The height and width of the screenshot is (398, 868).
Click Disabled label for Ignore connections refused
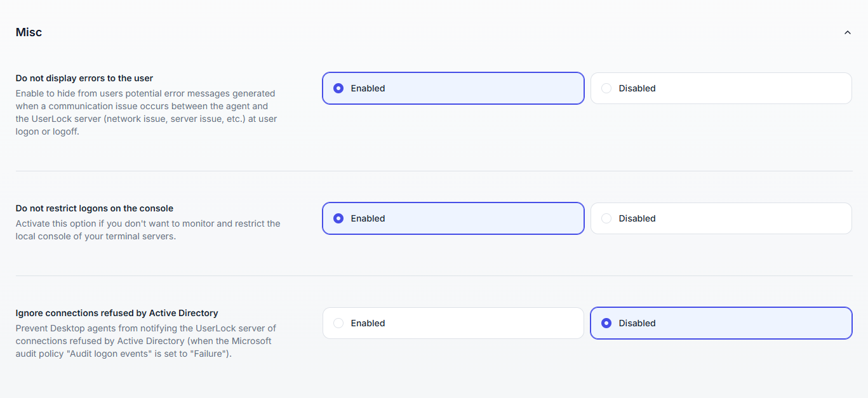637,323
